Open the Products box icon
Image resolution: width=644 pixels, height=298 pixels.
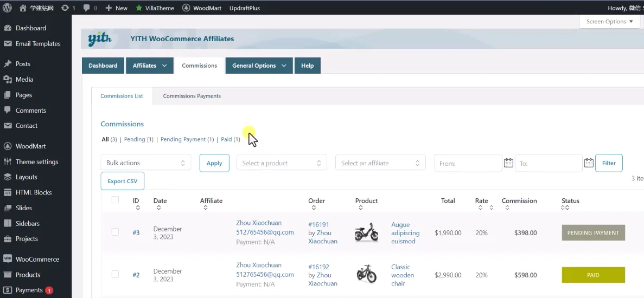coord(8,275)
